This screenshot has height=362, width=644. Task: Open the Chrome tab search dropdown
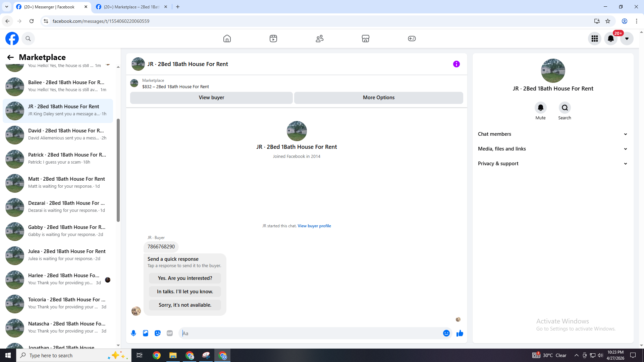coord(7,7)
